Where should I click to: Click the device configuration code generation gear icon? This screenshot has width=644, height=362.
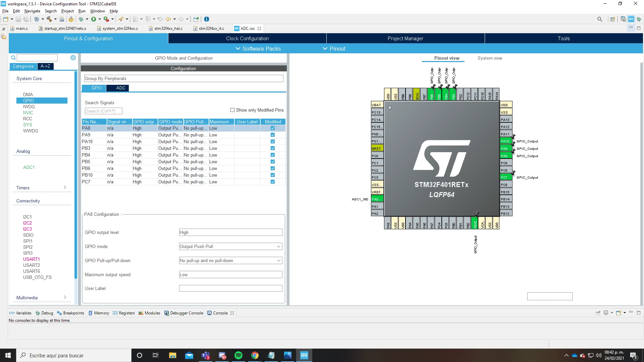point(71,19)
